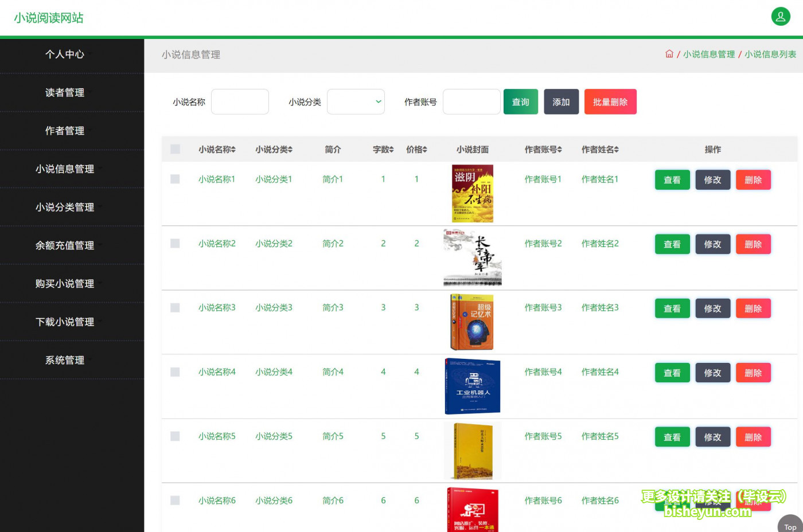Click 删除 for 小说名称5
Image resolution: width=803 pixels, height=532 pixels.
[x=753, y=436]
